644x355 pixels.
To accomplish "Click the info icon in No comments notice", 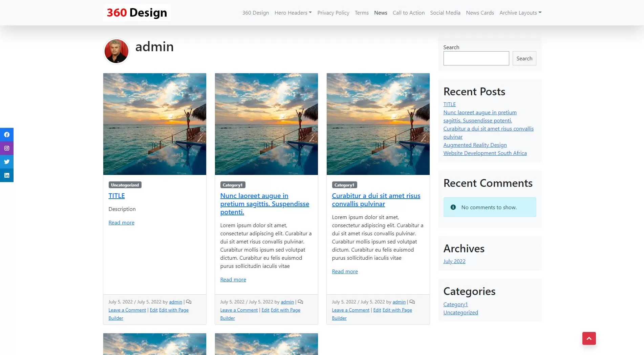I will coord(453,207).
